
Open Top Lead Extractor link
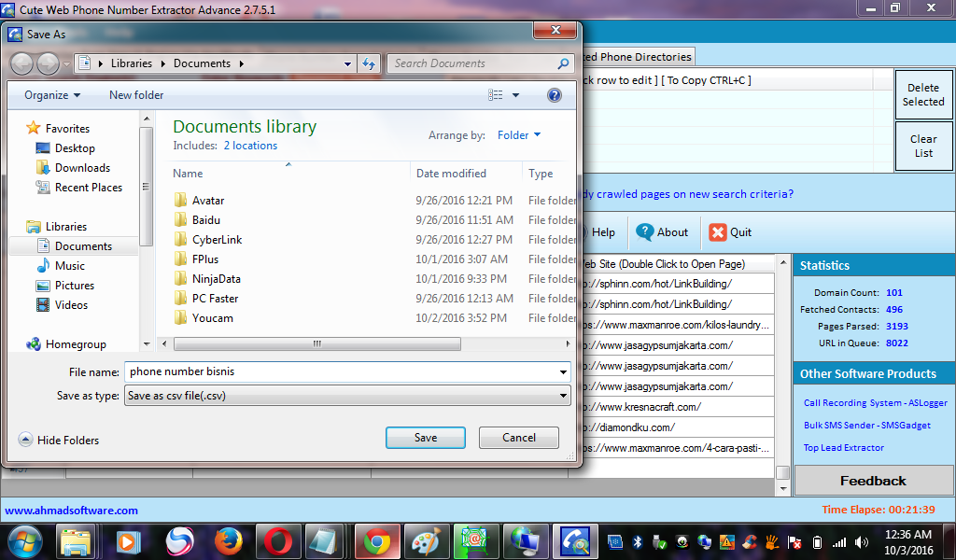point(843,447)
